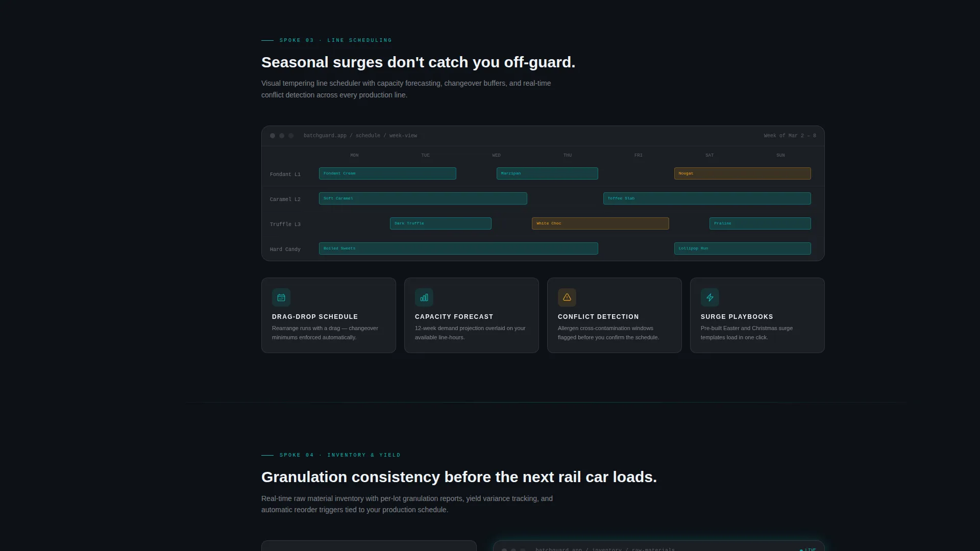Click the Spoke 03 Line Scheduling label
The image size is (980, 551).
336,40
